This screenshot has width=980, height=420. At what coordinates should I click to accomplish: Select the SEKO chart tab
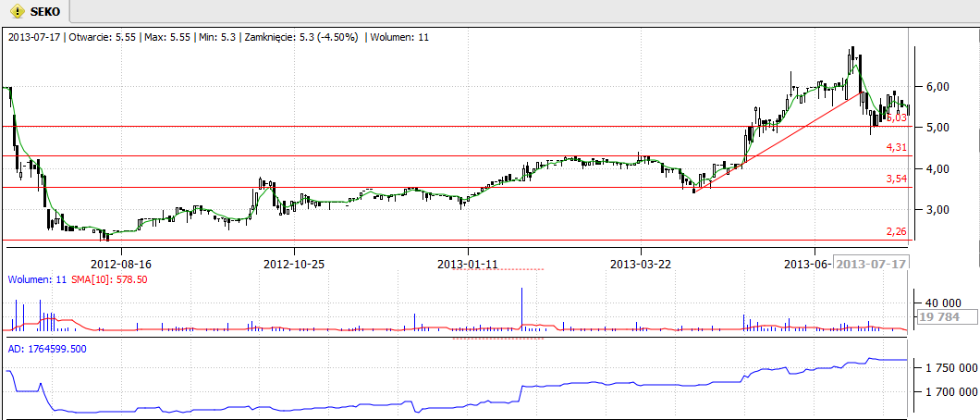pos(35,11)
